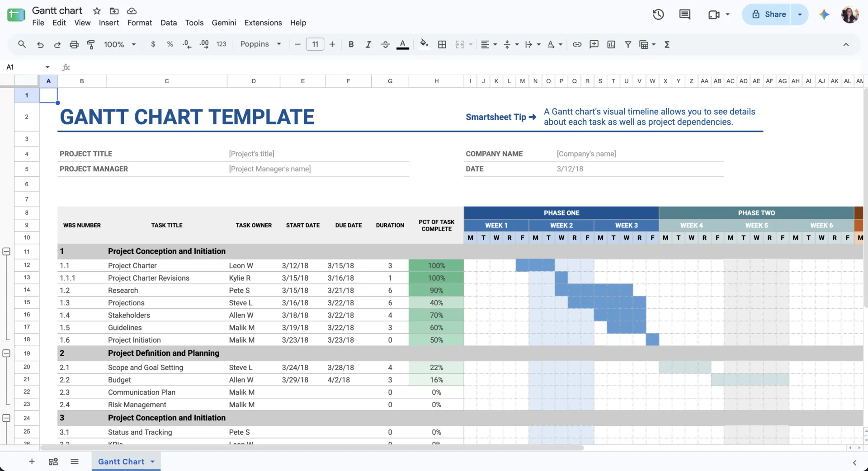Increase decimal places
The image size is (868, 471).
point(204,44)
